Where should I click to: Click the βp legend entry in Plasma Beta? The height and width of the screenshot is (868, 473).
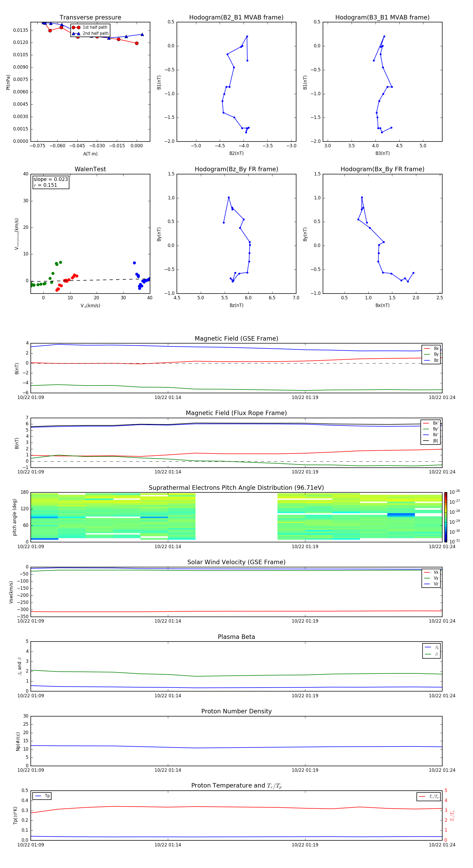(431, 647)
